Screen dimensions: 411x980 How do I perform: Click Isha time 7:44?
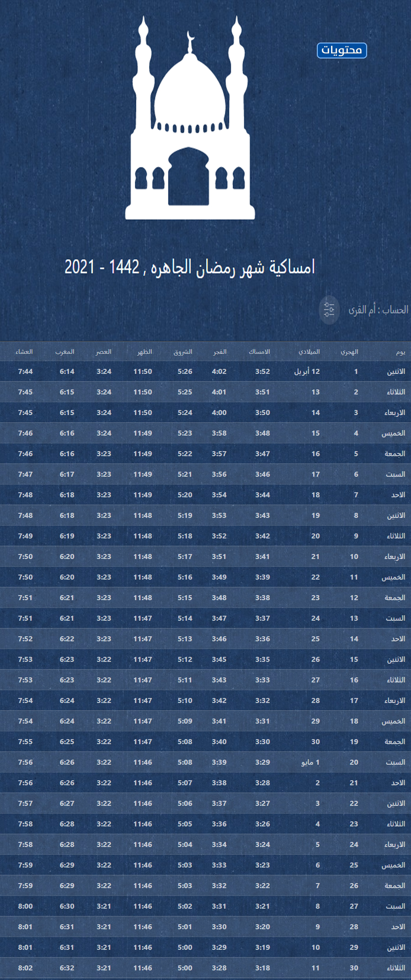click(25, 372)
